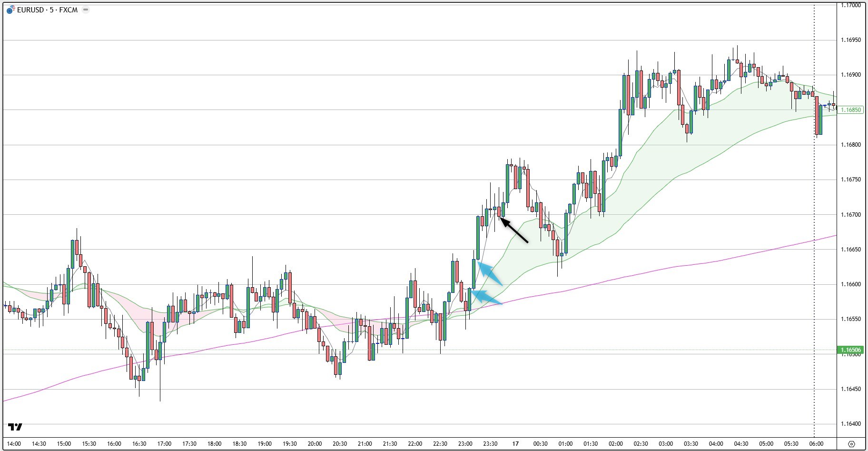This screenshot has width=868, height=451.
Task: Click the green 1.16506 price label
Action: point(850,350)
